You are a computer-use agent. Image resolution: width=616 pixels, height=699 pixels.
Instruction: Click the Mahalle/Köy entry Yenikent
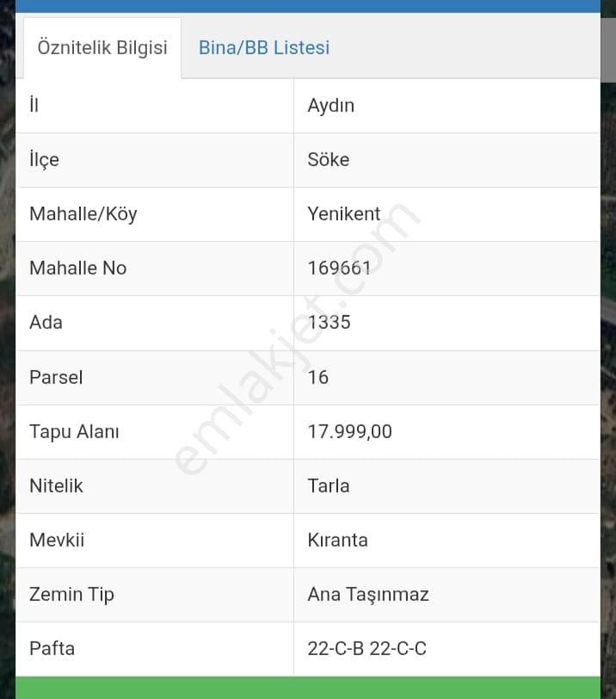pos(344,213)
